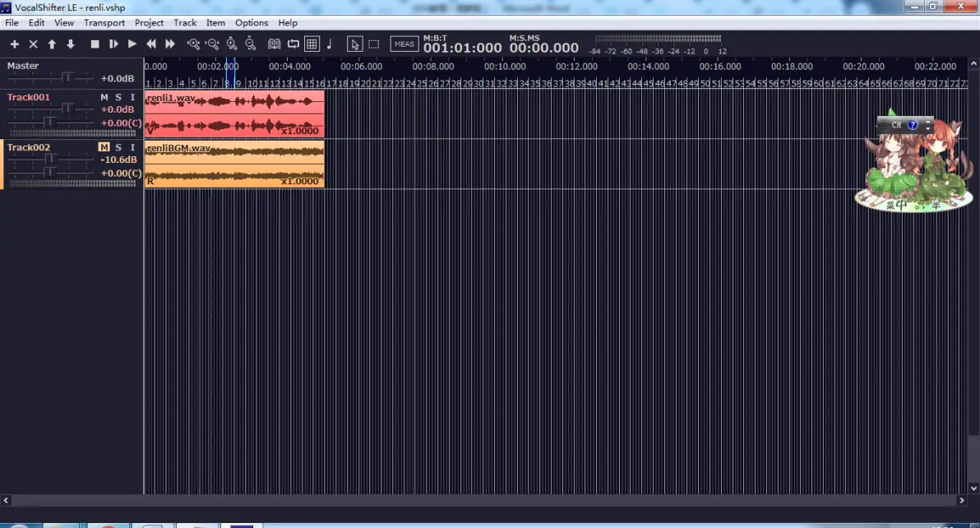The image size is (980, 528).
Task: Unmute Track002 with highlighted M button
Action: click(104, 147)
